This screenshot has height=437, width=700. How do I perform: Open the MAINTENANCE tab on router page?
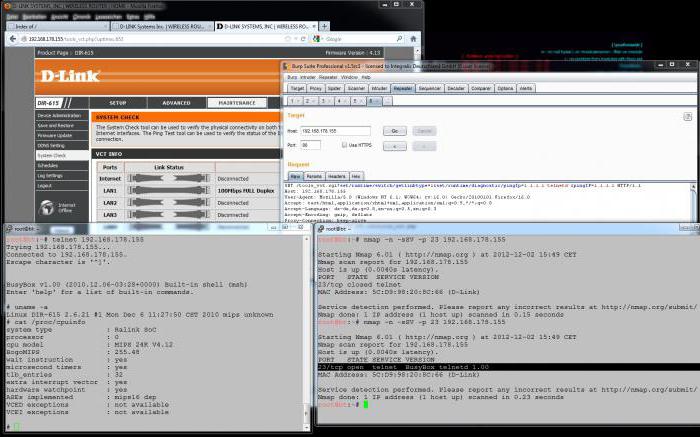237,103
